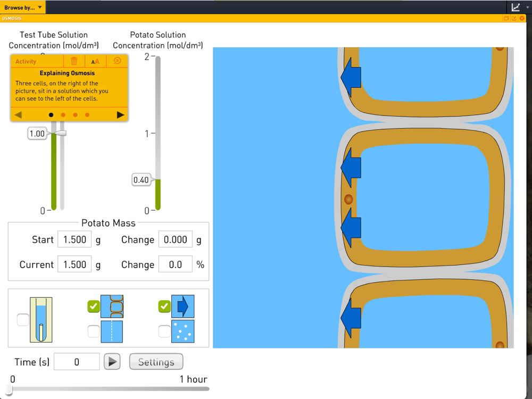Image resolution: width=532 pixels, height=399 pixels.
Task: Click the test tube concentration slider handle at 1.00
Action: pos(61,133)
